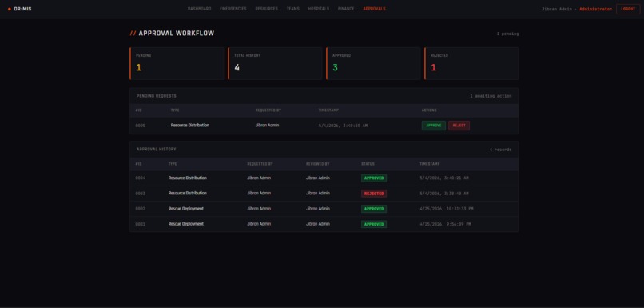This screenshot has height=308, width=644.
Task: Click the DR-MIS logo in the header
Action: pyautogui.click(x=20, y=9)
